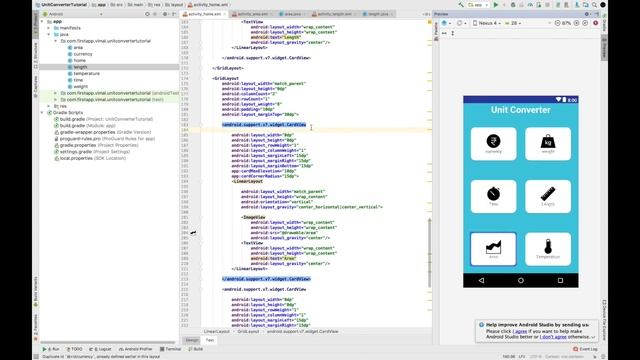Expand the manifests folder
Viewport: 640px width, 360px height.
(49, 28)
